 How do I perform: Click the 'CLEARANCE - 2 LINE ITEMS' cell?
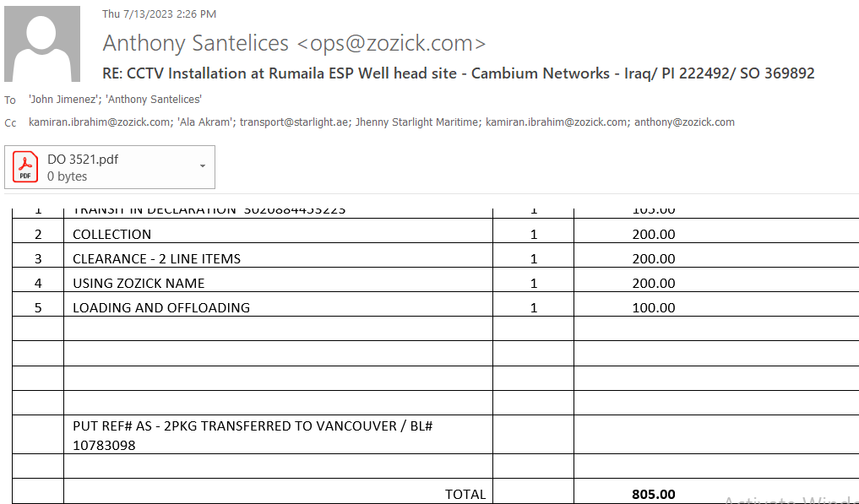tap(156, 258)
